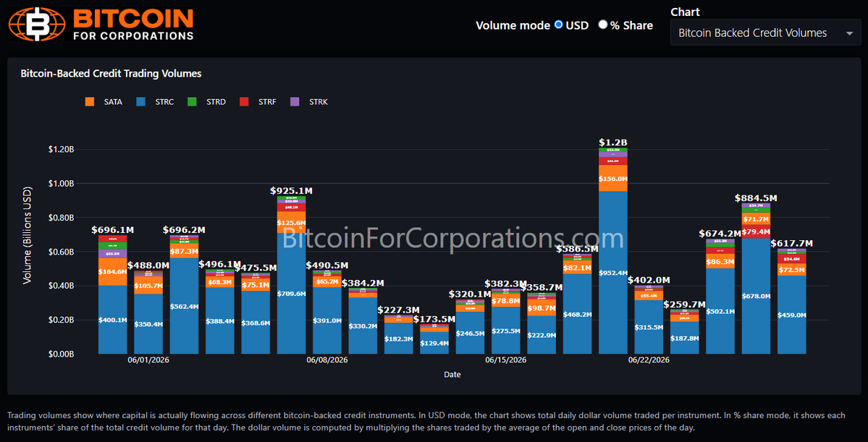Viewport: 868px width, 442px height.
Task: Select the USD volume mode radio button
Action: tap(558, 25)
